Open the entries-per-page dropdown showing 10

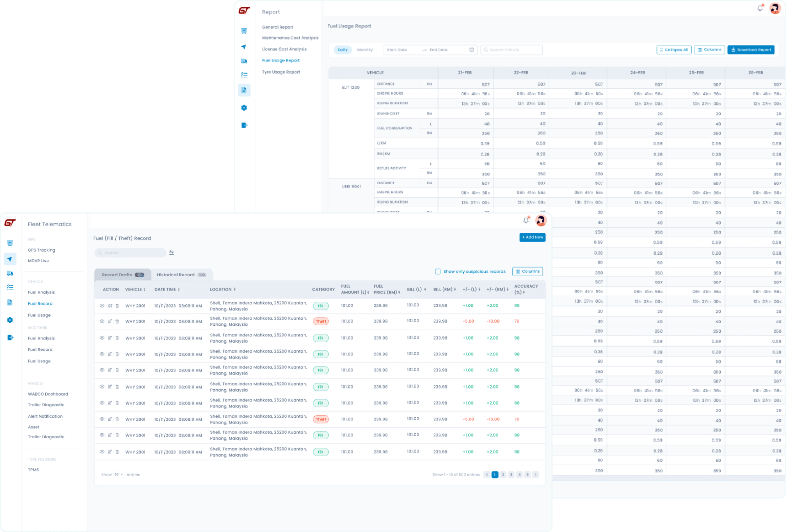tap(118, 475)
